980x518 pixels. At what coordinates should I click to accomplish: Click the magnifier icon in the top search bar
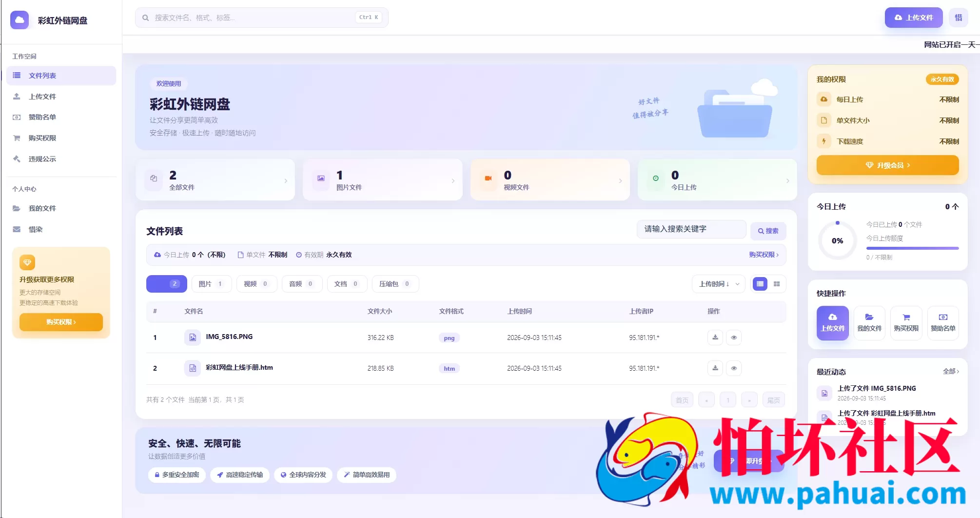tap(145, 18)
